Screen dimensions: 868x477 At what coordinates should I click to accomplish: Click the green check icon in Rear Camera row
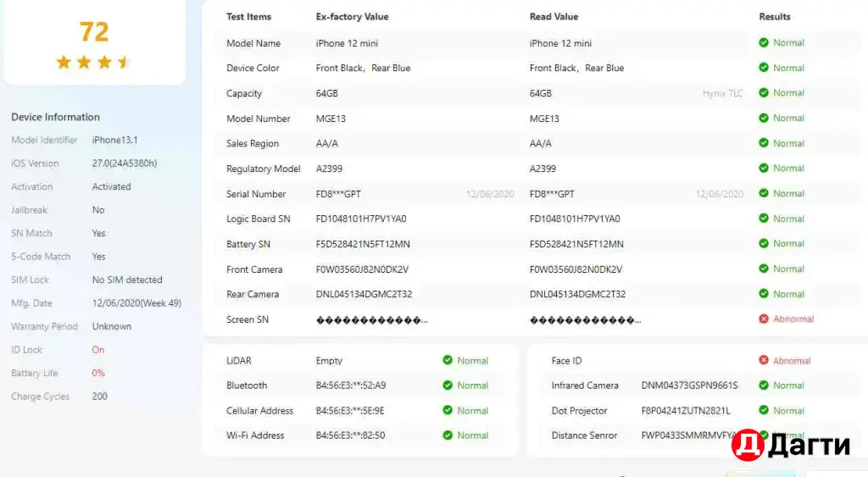click(764, 293)
